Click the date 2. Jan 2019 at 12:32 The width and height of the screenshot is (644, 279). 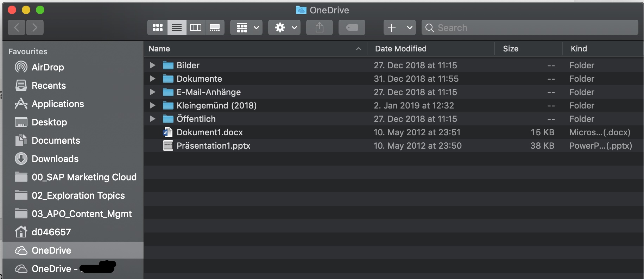point(414,105)
